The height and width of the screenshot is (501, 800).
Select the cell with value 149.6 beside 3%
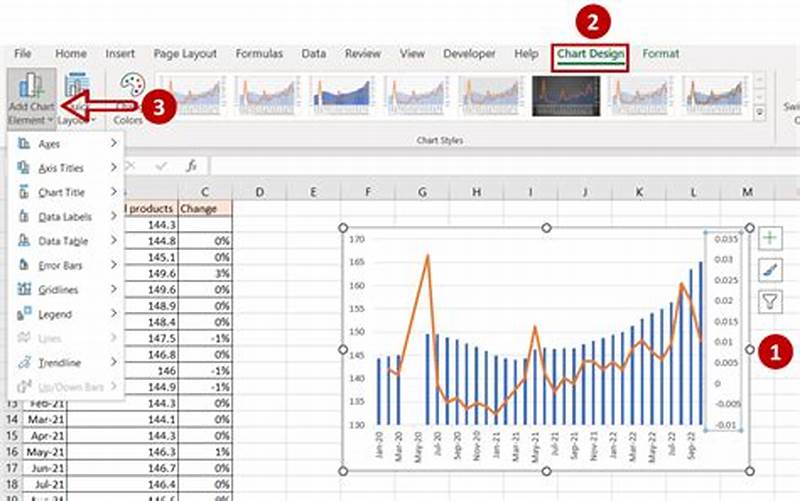pos(152,273)
